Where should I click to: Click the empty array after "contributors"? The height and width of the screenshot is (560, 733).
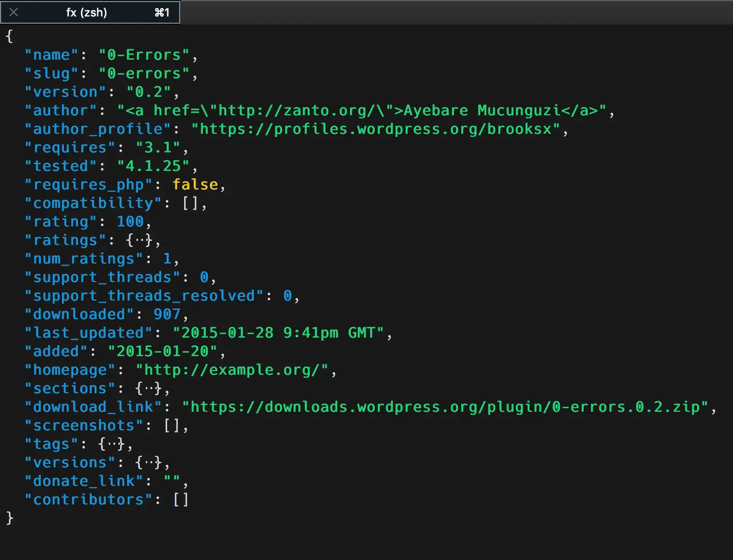click(x=181, y=500)
